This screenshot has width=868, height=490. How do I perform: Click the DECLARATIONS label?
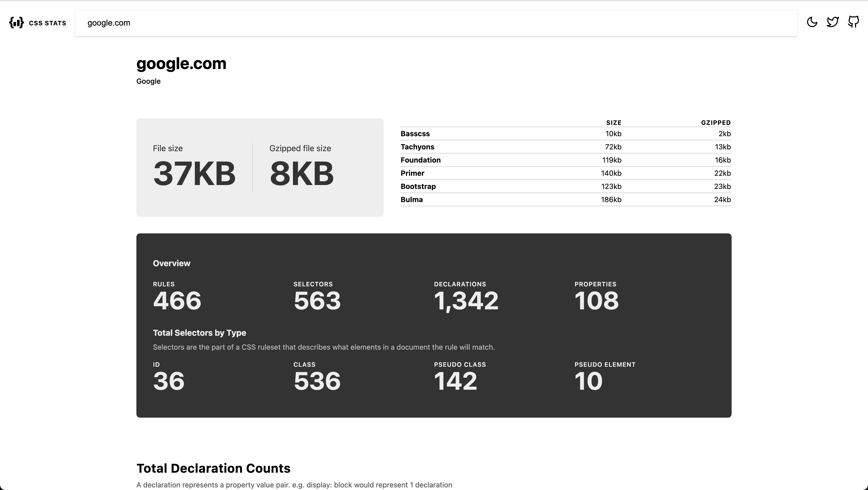point(460,284)
